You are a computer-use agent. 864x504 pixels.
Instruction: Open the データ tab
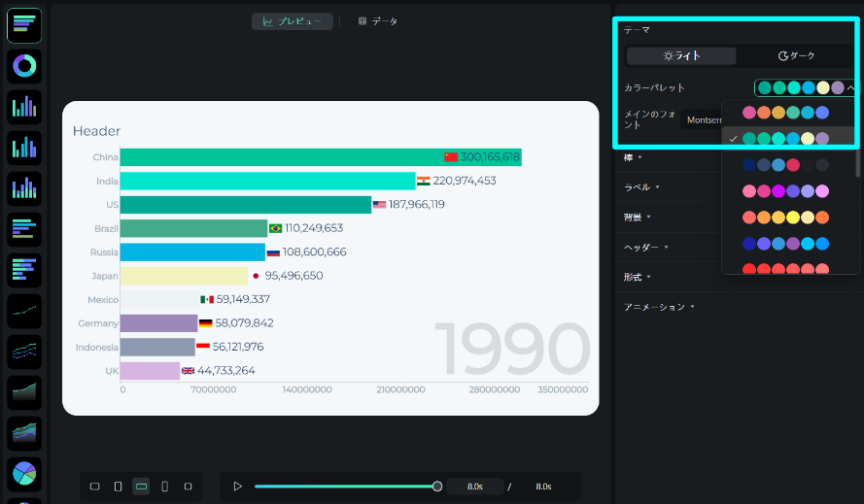pyautogui.click(x=378, y=21)
